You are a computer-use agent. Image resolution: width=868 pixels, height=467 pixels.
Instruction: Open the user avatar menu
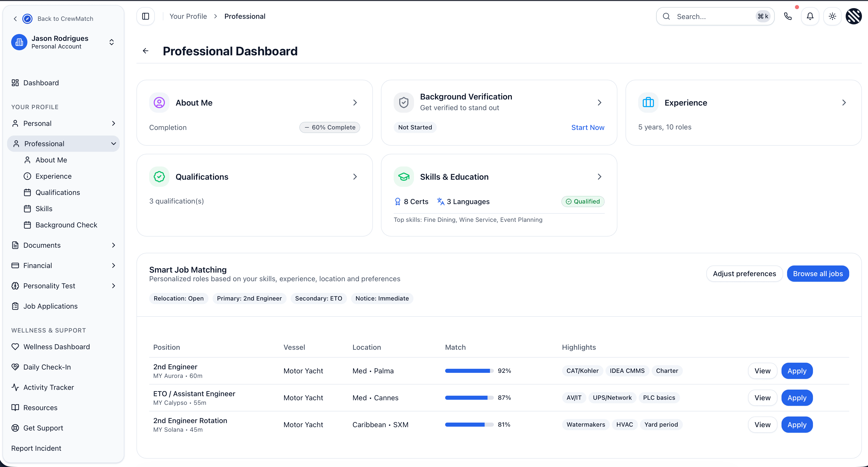pyautogui.click(x=854, y=16)
